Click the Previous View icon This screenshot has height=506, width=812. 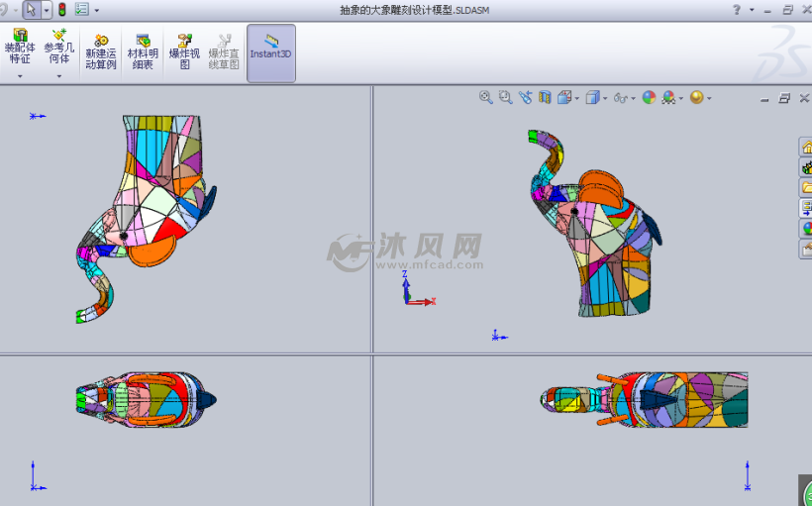click(525, 97)
